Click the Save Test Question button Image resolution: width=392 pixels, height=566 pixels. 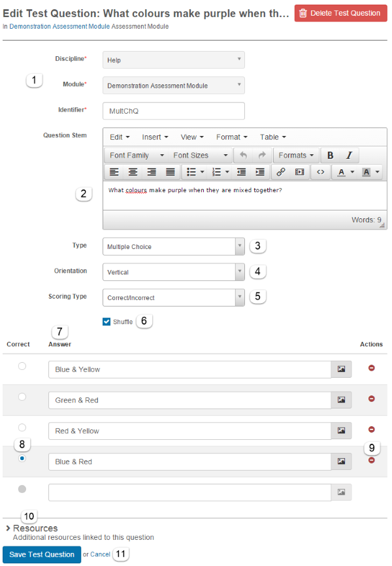tap(42, 554)
